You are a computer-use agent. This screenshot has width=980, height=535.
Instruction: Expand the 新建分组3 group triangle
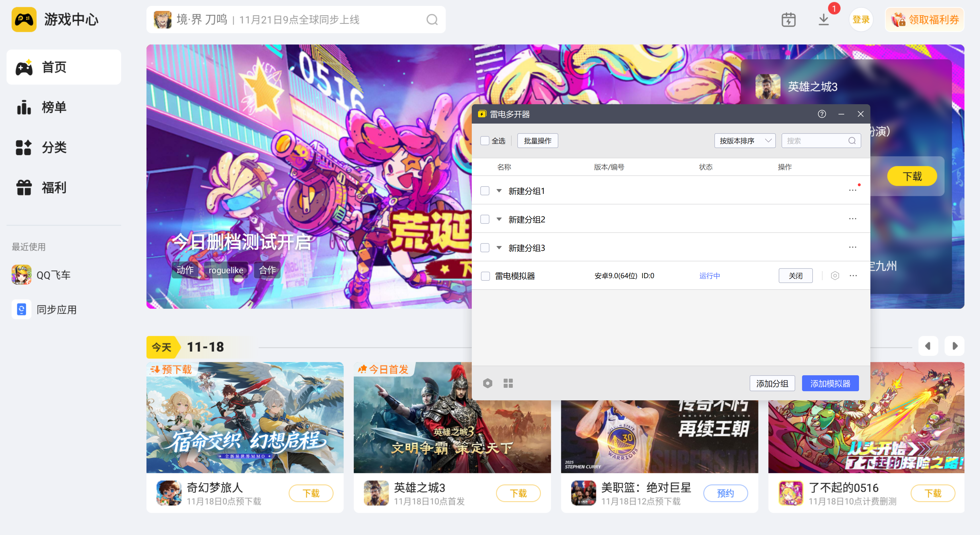point(499,248)
